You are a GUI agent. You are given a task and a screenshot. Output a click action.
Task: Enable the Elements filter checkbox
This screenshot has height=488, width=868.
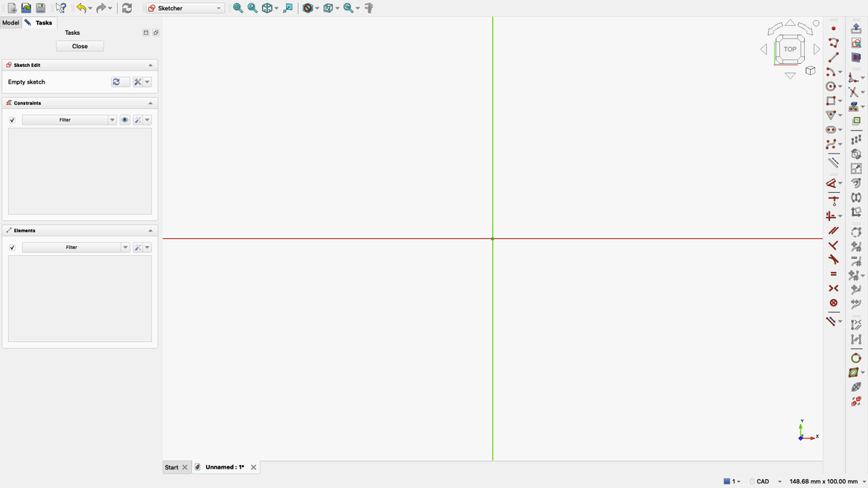pyautogui.click(x=11, y=247)
